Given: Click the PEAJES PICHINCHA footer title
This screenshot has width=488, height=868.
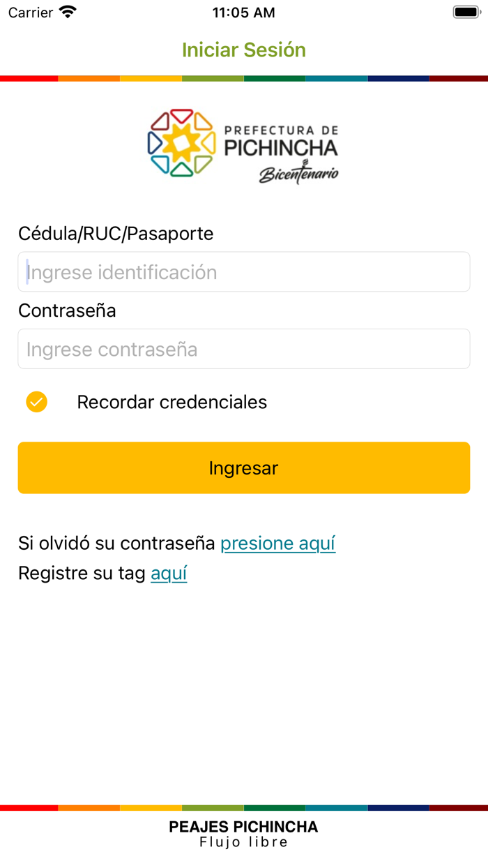Looking at the screenshot, I should coord(243,827).
